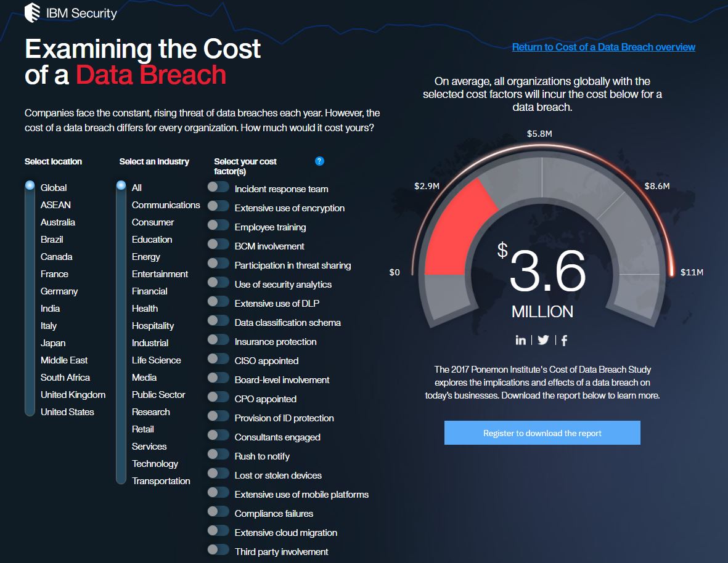Turn on Employee training cost factor
The height and width of the screenshot is (563, 728).
(x=218, y=225)
